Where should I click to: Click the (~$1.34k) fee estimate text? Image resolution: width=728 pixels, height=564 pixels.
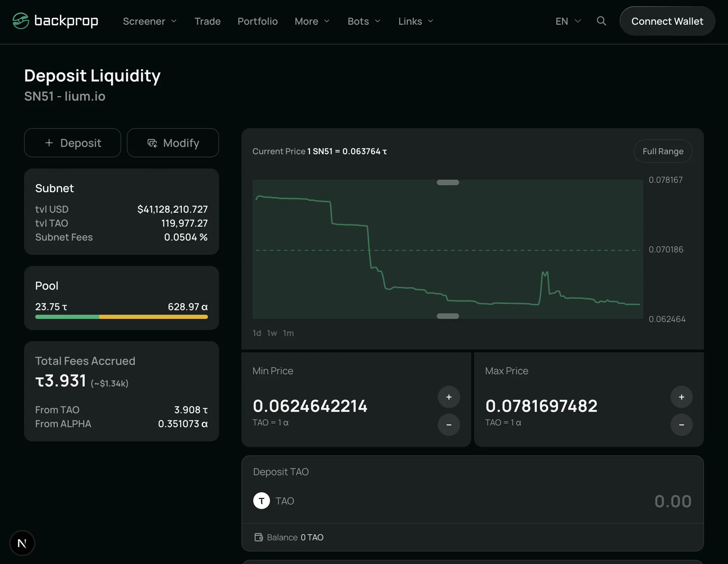tap(110, 383)
